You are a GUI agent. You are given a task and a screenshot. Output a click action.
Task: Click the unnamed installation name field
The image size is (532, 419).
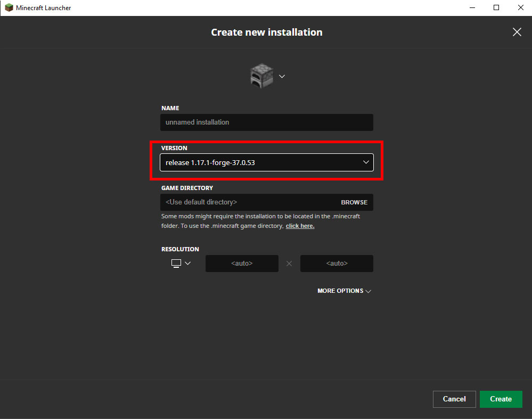pos(266,122)
